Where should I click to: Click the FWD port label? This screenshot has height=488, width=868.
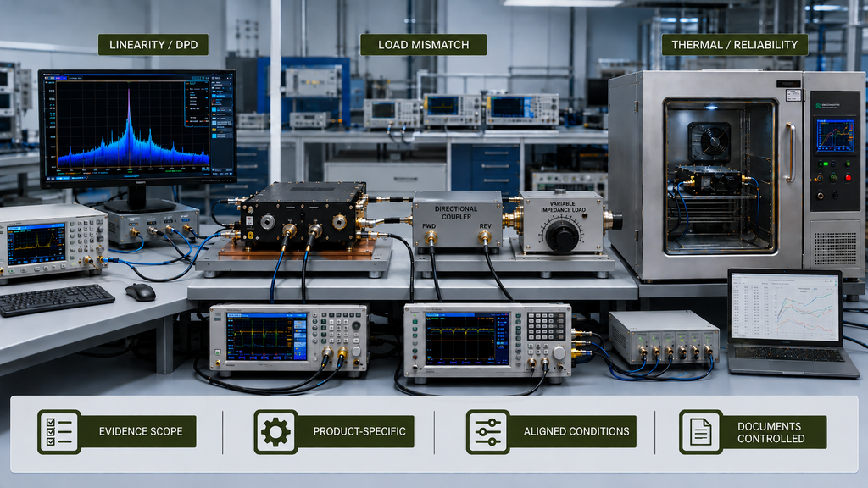pyautogui.click(x=429, y=225)
